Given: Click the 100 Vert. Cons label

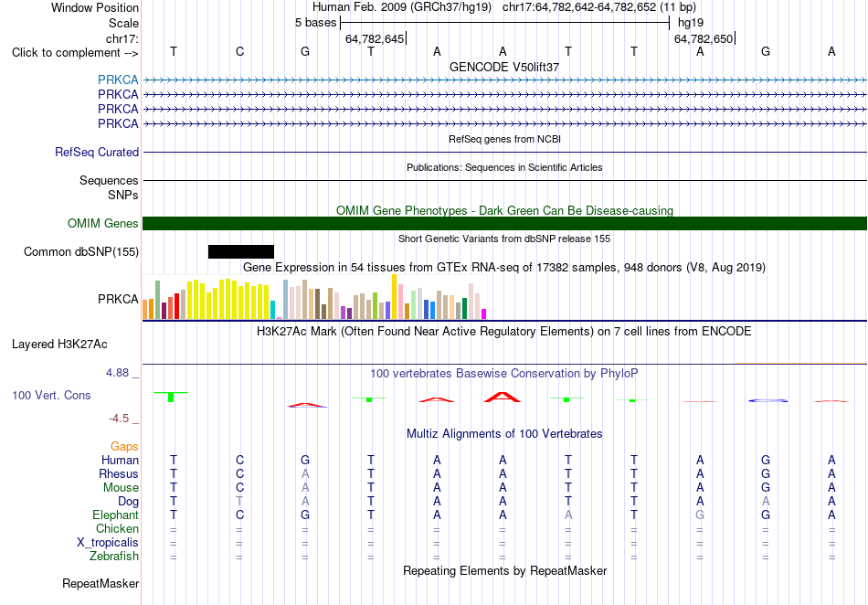Looking at the screenshot, I should coord(51,395).
